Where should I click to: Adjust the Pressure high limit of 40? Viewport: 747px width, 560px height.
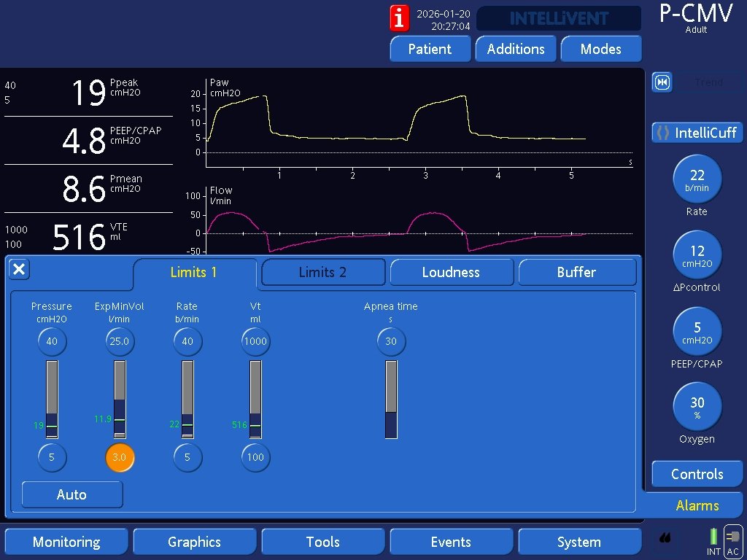click(x=52, y=341)
